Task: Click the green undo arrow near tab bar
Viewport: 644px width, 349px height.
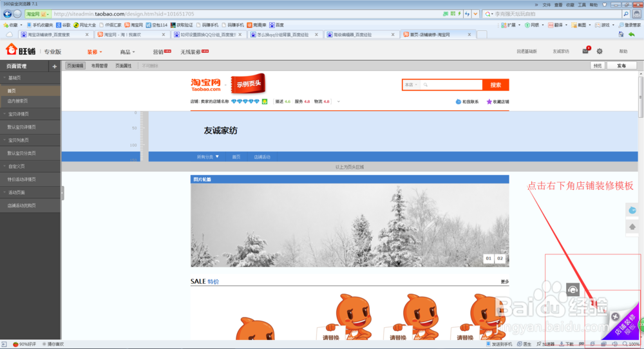Action: [x=632, y=35]
